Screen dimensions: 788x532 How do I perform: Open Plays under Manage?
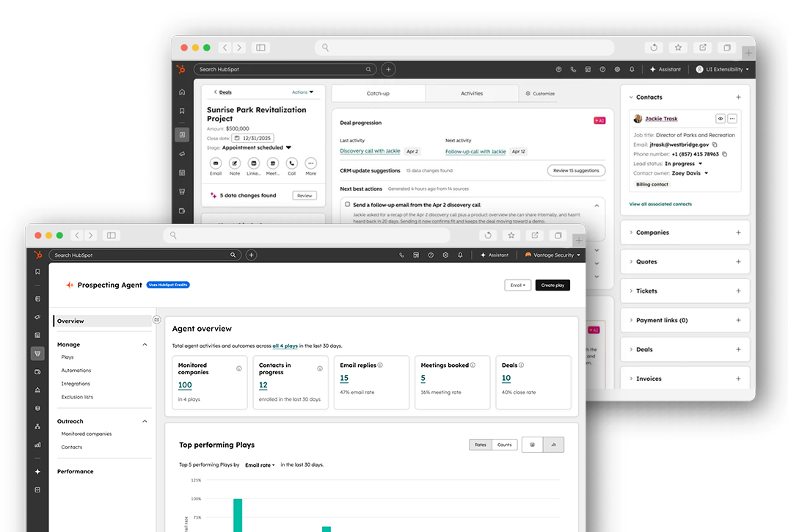click(68, 357)
